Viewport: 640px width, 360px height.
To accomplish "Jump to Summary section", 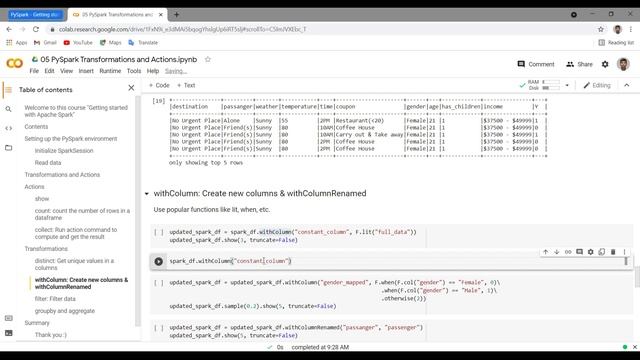I will [x=37, y=323].
